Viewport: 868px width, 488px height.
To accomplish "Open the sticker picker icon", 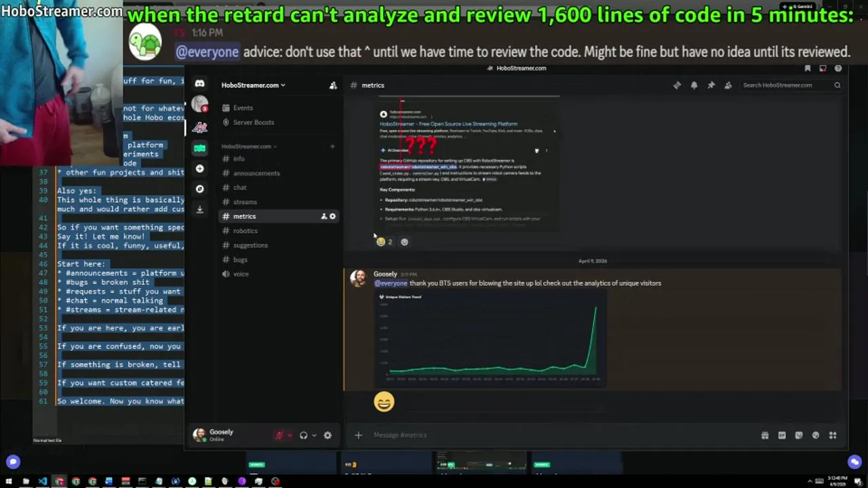I will pyautogui.click(x=799, y=435).
